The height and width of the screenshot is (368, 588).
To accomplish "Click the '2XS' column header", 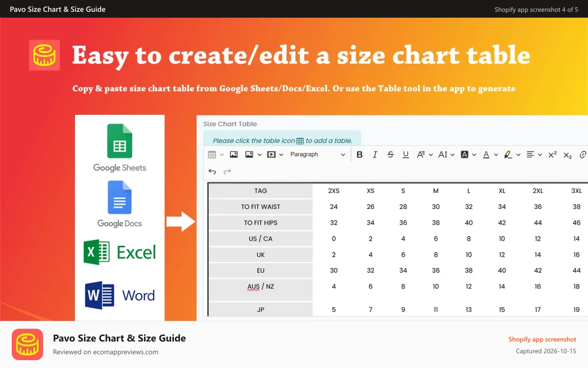I will pos(334,191).
